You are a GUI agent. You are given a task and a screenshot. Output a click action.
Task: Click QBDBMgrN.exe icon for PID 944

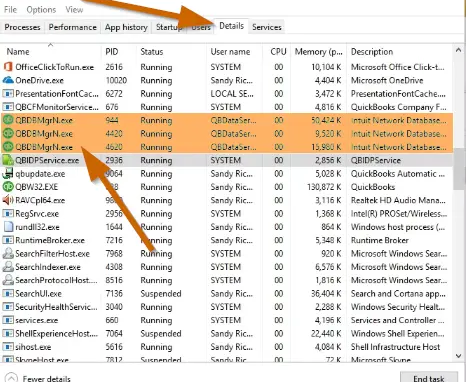point(8,120)
